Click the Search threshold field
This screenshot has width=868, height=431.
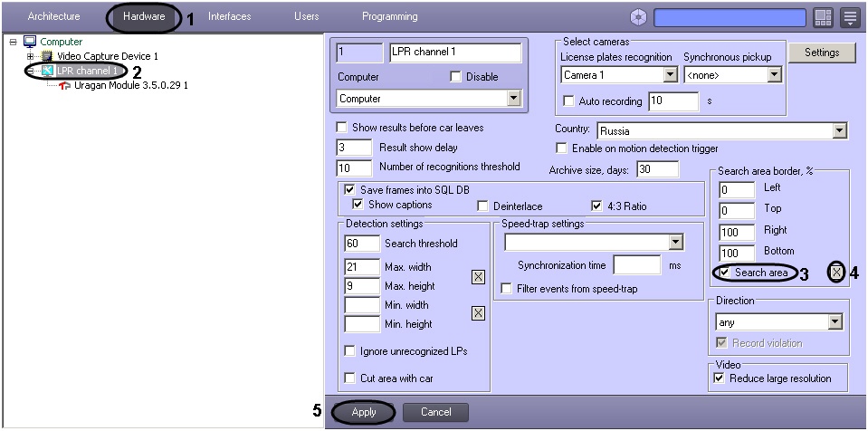362,244
